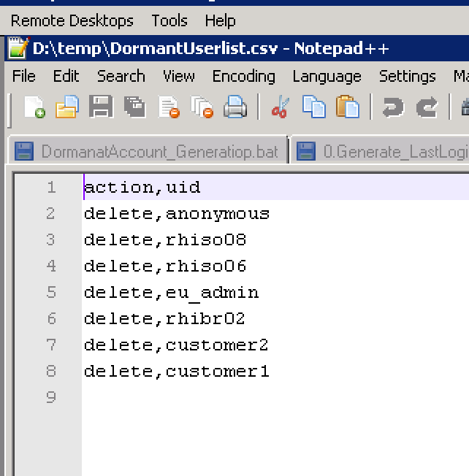The image size is (469, 476).
Task: Close the current document via toolbar icon
Action: (x=169, y=107)
